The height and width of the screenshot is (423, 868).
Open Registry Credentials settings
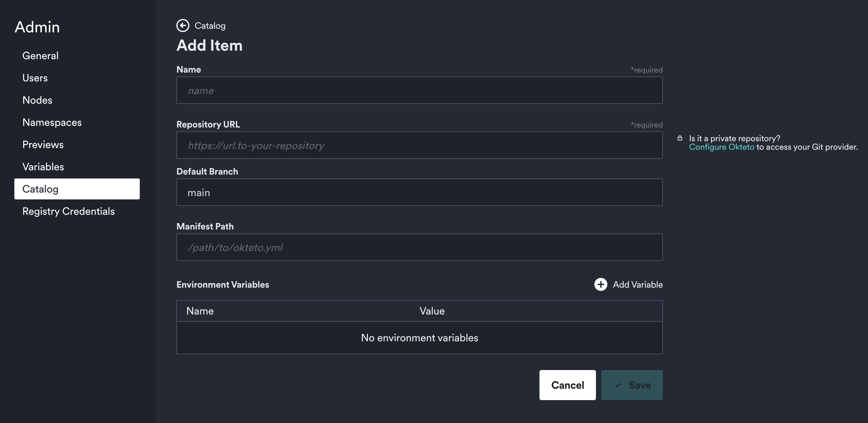pyautogui.click(x=69, y=211)
